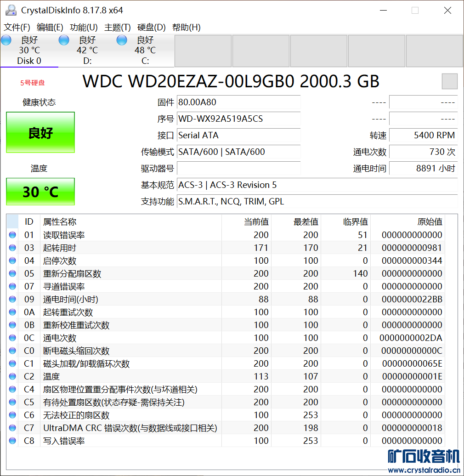The image size is (464, 476).
Task: Click the 属性名称 column header
Action: pyautogui.click(x=131, y=221)
